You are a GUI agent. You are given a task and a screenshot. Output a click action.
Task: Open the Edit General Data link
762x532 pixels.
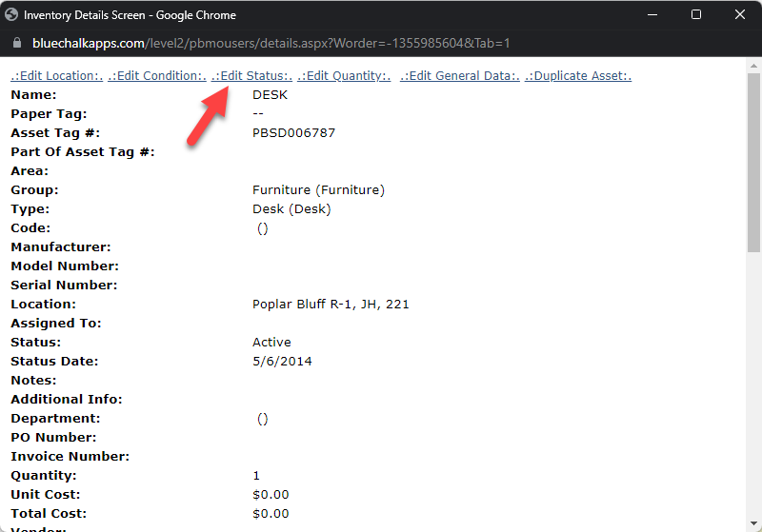tap(460, 76)
